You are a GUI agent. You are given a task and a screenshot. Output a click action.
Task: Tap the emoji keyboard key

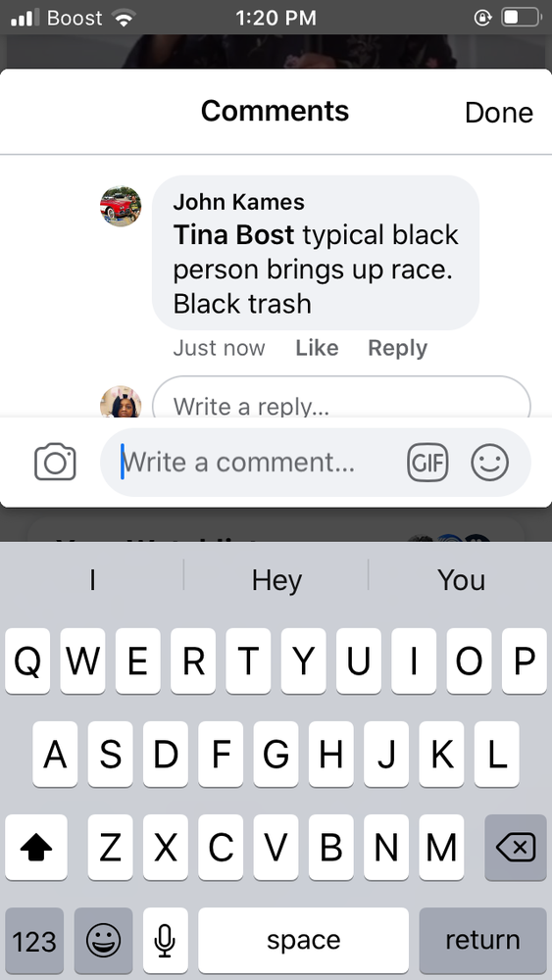103,940
